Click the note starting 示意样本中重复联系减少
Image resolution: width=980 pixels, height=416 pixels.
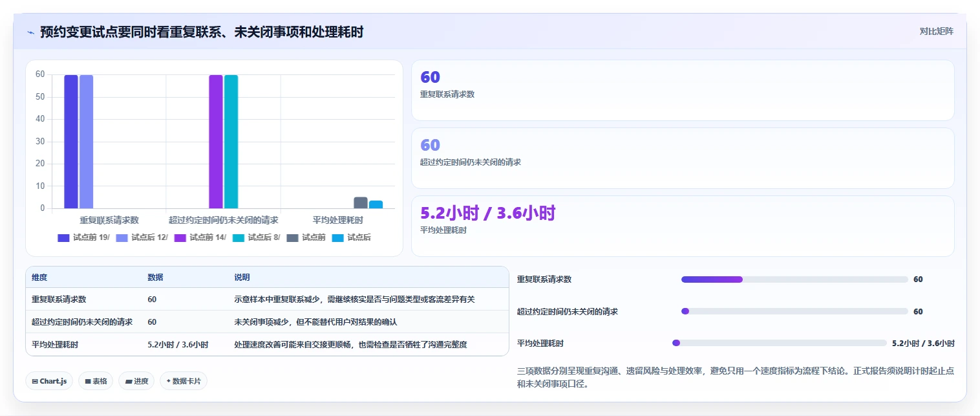click(x=354, y=300)
